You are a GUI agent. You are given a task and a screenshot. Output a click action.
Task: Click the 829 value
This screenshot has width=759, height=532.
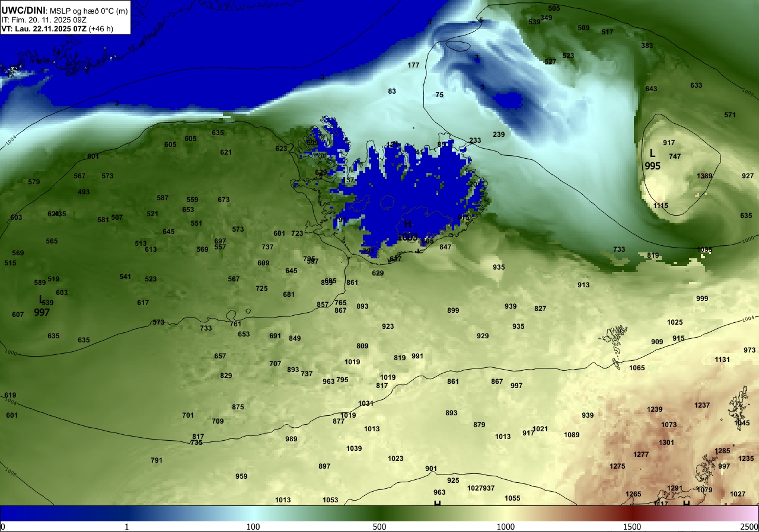(x=226, y=376)
